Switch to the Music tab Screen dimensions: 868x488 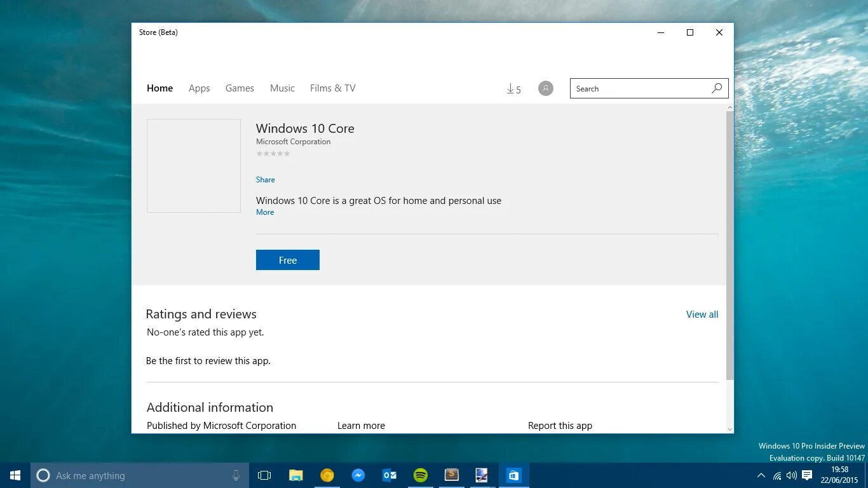click(x=282, y=88)
